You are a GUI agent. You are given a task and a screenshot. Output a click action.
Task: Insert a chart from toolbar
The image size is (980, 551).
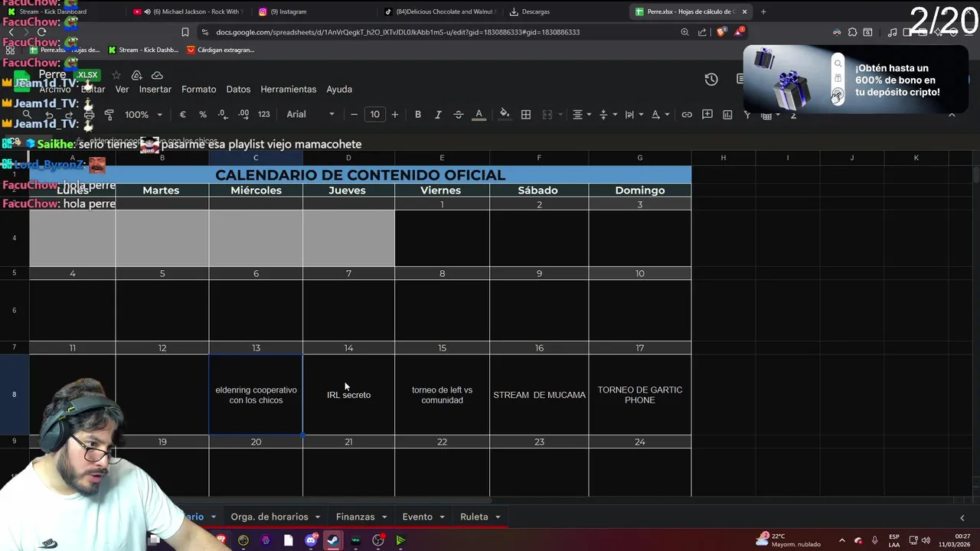pos(727,114)
